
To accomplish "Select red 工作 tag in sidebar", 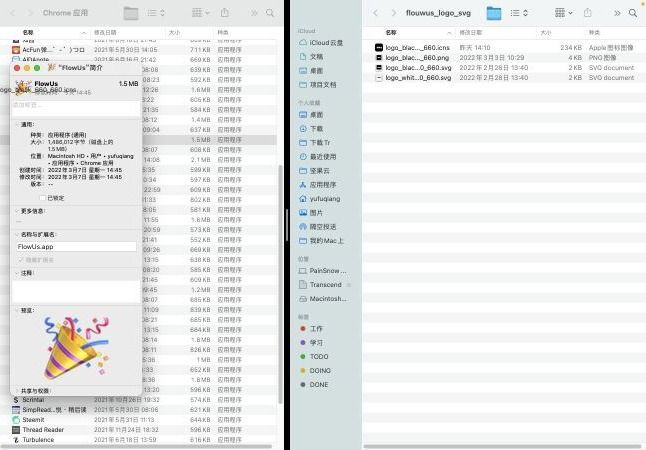I will [312, 328].
